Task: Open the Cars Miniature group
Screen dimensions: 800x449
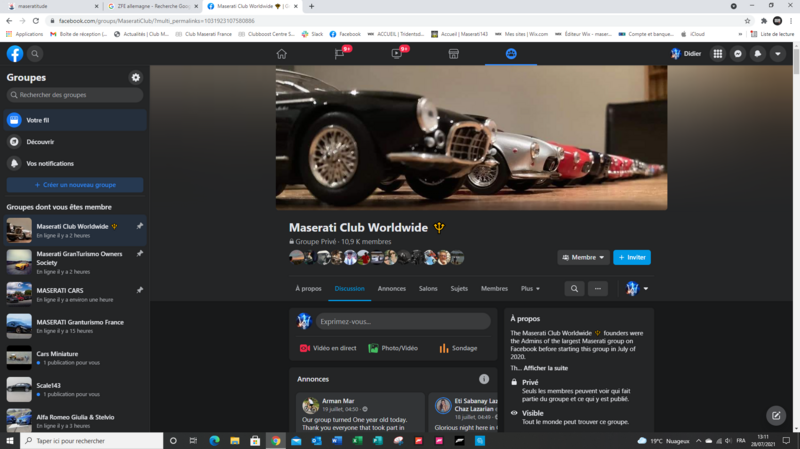Action: (75, 358)
